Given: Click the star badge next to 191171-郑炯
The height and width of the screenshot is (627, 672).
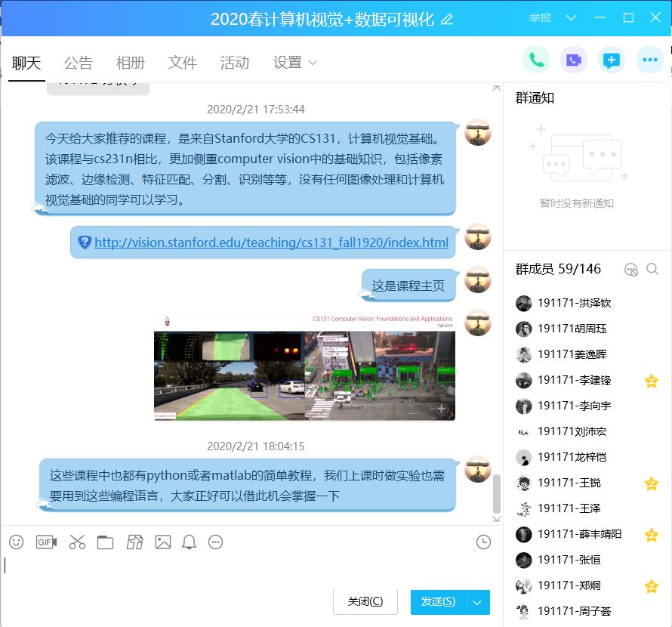Looking at the screenshot, I should [652, 585].
